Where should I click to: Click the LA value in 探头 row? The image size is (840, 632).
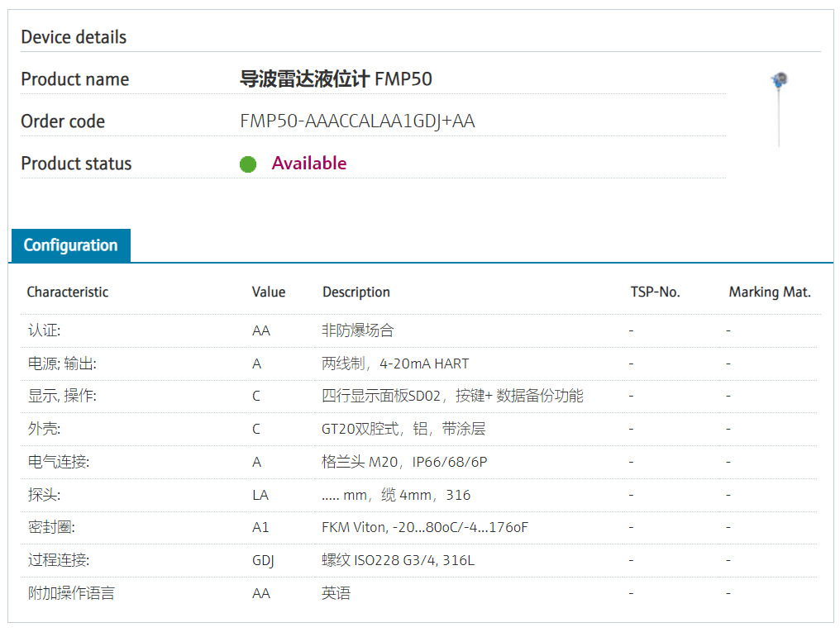point(260,495)
